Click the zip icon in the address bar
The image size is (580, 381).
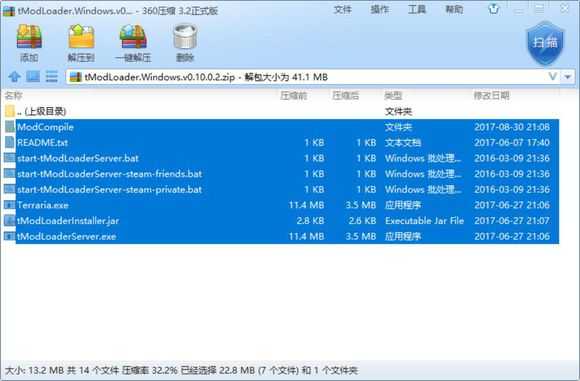pyautogui.click(x=75, y=77)
